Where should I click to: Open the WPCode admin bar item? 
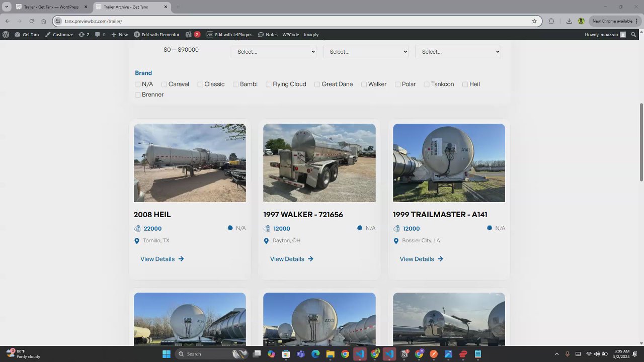[x=291, y=35]
